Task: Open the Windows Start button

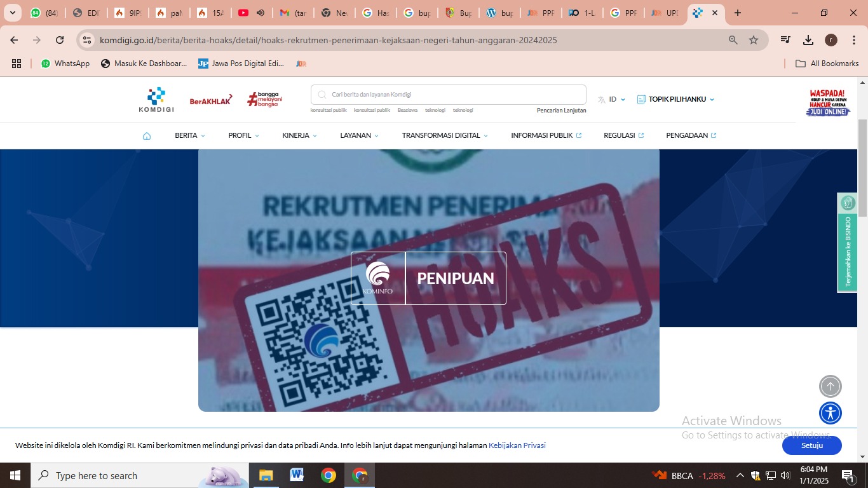Action: (x=15, y=475)
